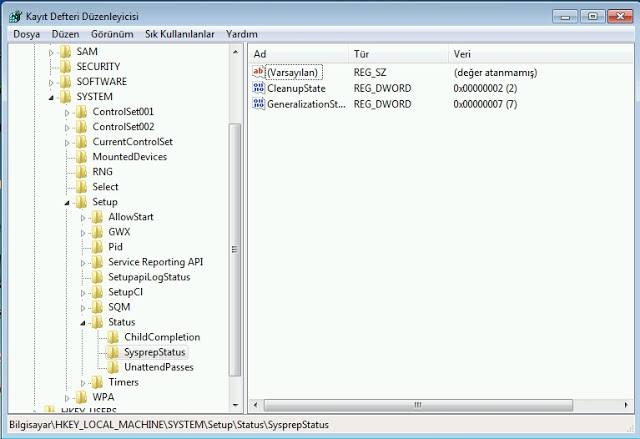Collapse the Setup tree node
This screenshot has height=439, width=640.
click(x=68, y=202)
